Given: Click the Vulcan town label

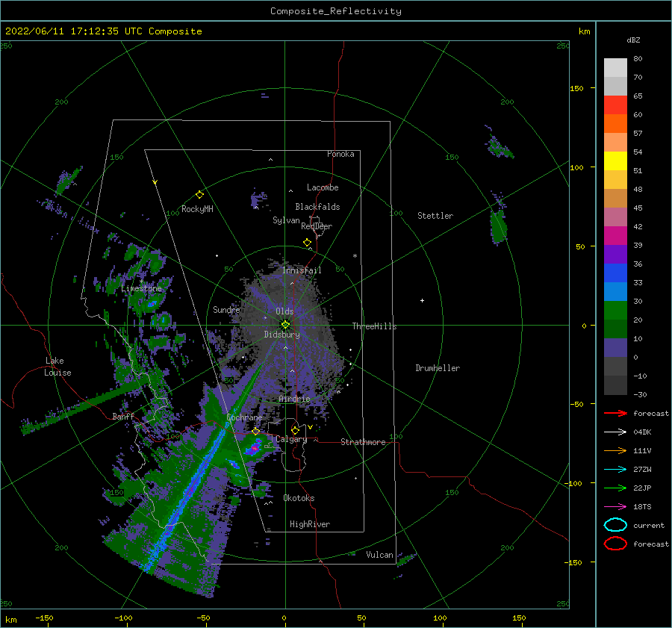Looking at the screenshot, I should tap(380, 554).
